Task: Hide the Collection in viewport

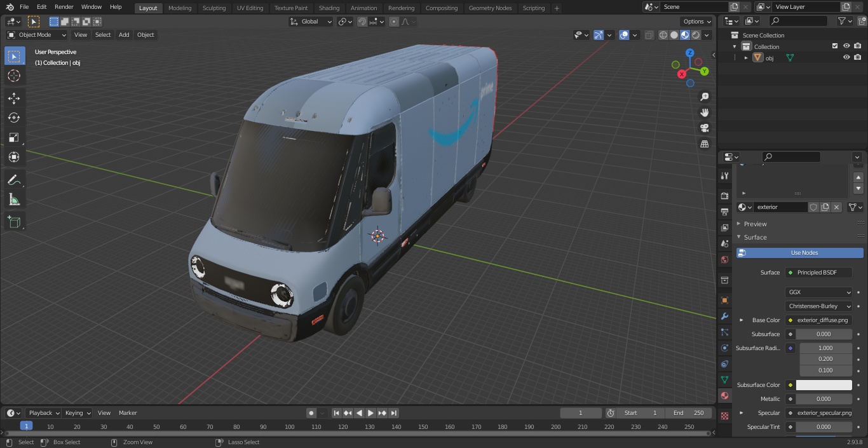Action: (846, 46)
